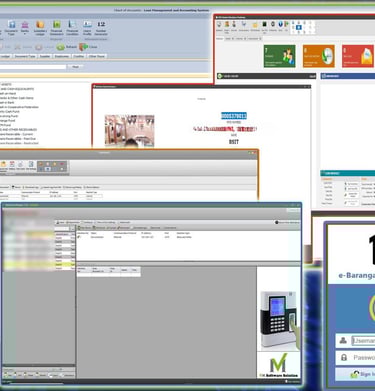
Task: Select 'Loans Receivable - Past Due' row
Action: pyautogui.click(x=18, y=139)
